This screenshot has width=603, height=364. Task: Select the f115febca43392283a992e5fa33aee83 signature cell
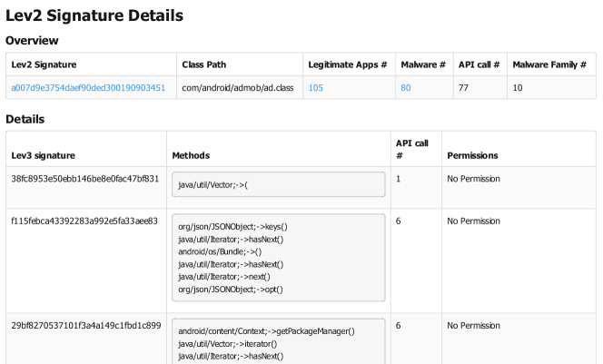(84, 221)
